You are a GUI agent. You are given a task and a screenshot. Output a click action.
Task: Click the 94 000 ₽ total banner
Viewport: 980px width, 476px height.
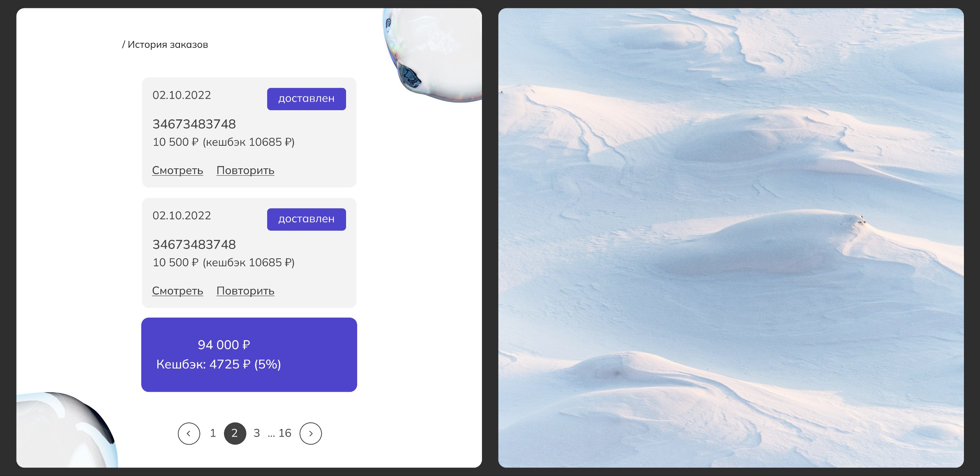point(249,355)
